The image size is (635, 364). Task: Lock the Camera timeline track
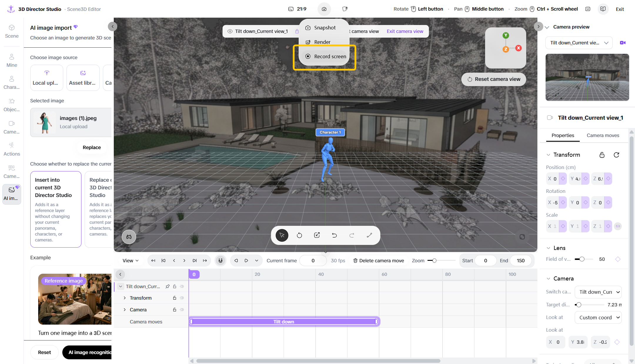click(175, 310)
